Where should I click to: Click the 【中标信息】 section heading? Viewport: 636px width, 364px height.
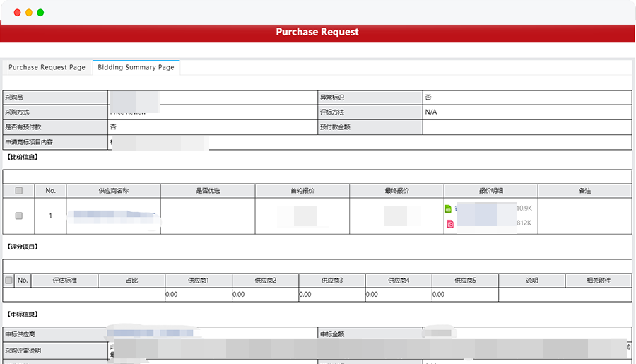pos(23,315)
